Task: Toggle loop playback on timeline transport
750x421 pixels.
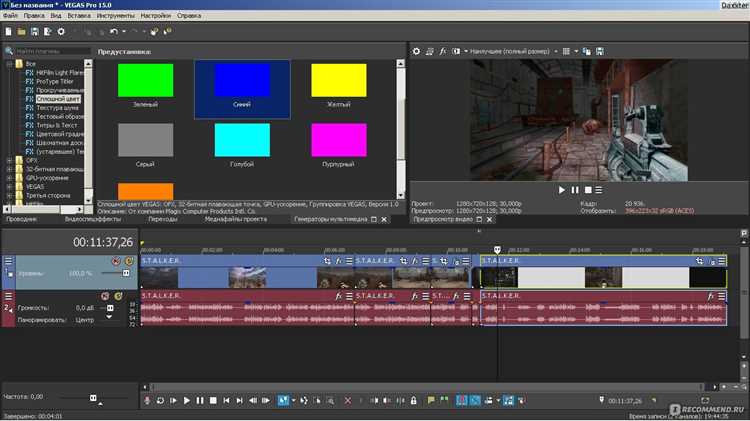Action: tap(160, 400)
